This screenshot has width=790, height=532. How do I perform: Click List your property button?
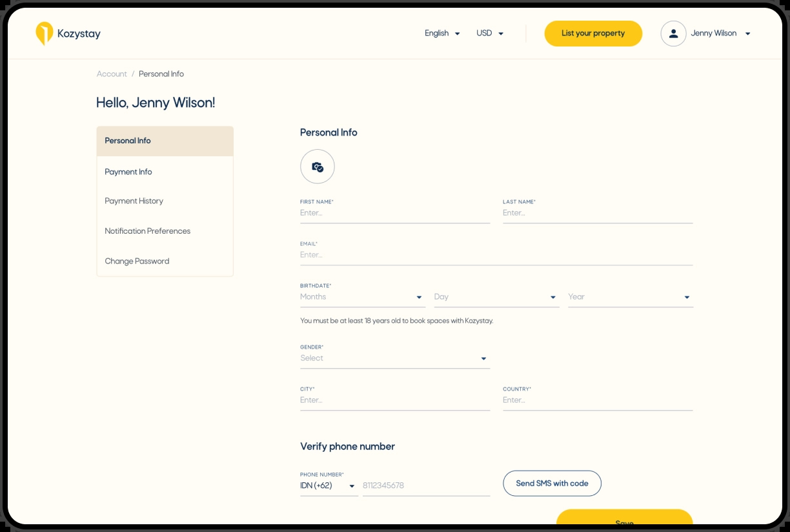[x=593, y=34]
